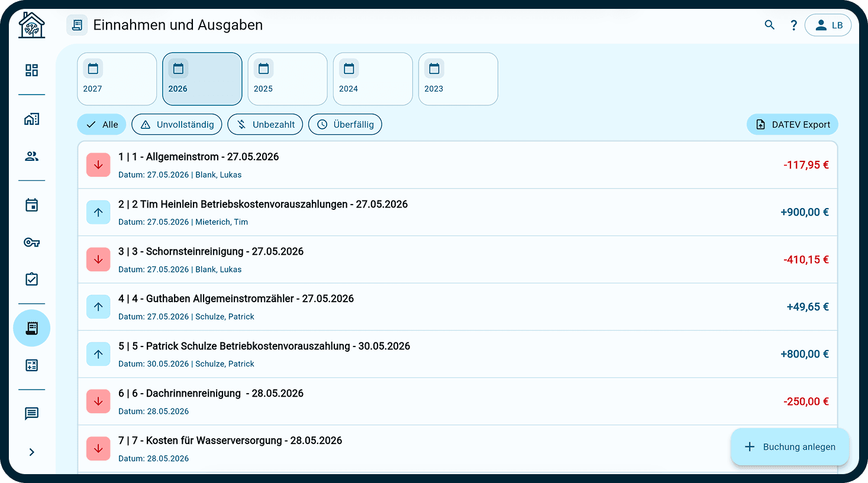
Task: Click 'Datum: 30.05.2026 | Schulze, Patrick' line
Action: [186, 364]
